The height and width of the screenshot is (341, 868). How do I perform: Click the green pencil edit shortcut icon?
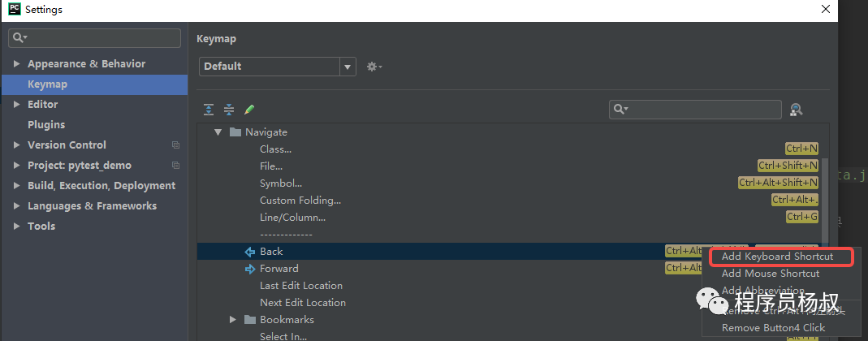[x=249, y=110]
